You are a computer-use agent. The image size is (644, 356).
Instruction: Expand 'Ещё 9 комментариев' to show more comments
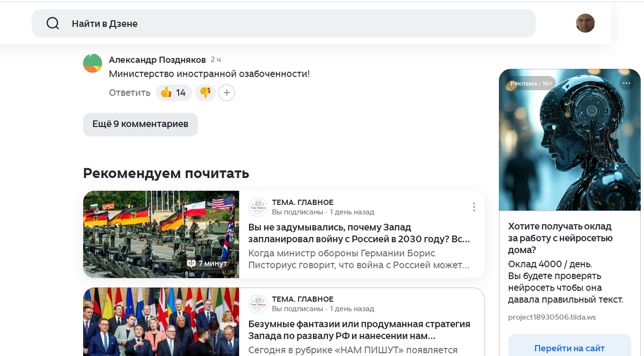tap(140, 124)
